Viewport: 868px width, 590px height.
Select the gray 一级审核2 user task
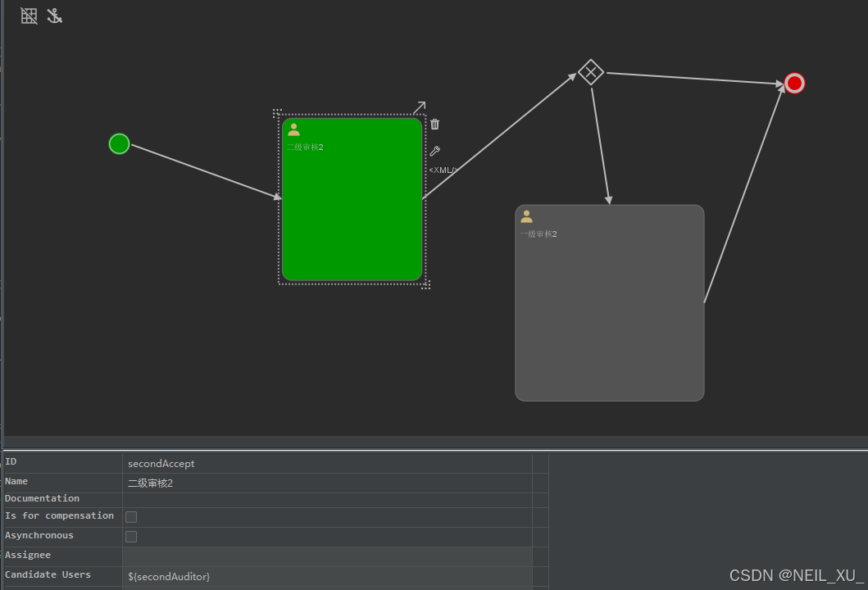609,311
